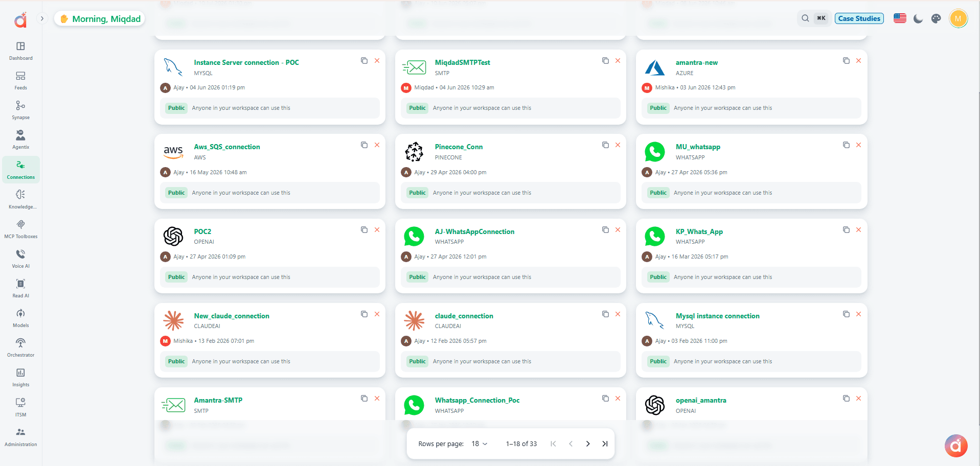Click the Case Studies button
The height and width of the screenshot is (466, 980).
coord(859,18)
